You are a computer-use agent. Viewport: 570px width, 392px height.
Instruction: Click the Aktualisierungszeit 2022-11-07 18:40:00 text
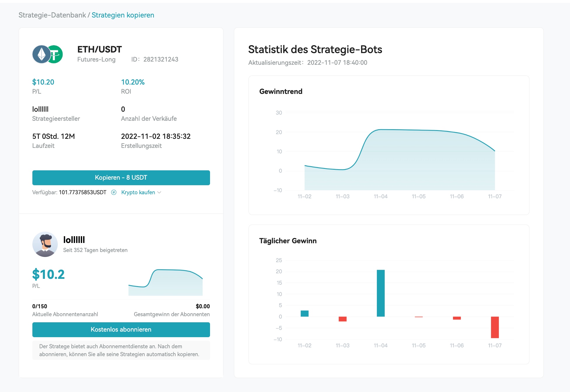[x=308, y=62]
